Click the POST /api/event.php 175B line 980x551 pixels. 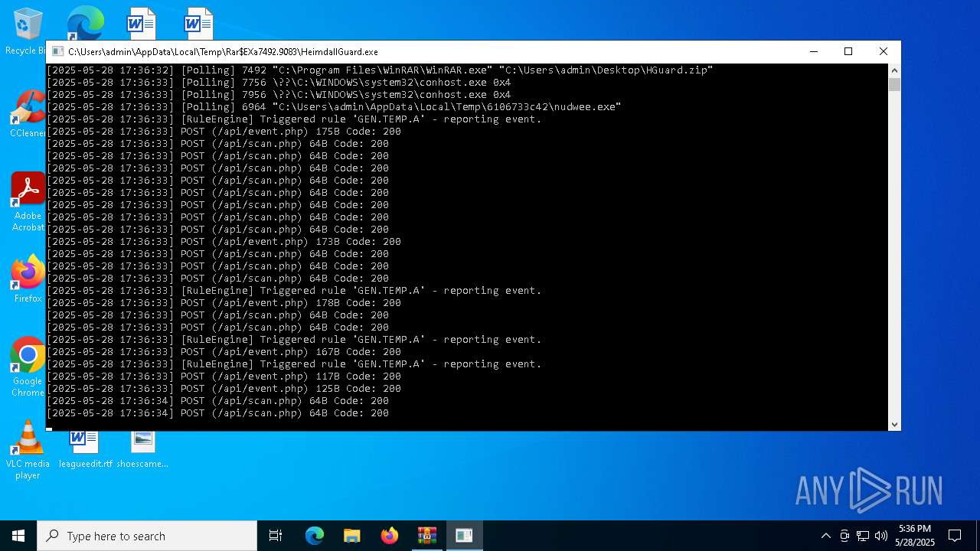coord(224,132)
